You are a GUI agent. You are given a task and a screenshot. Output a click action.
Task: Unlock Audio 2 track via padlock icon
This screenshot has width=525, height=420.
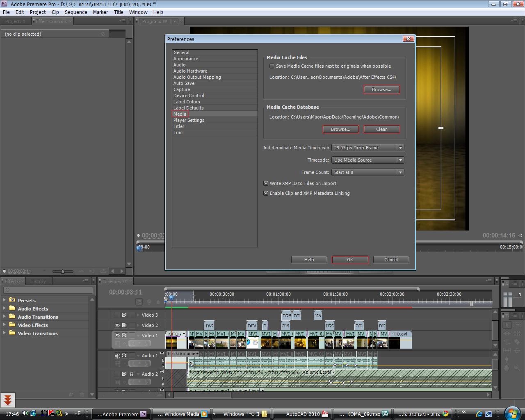coord(132,374)
